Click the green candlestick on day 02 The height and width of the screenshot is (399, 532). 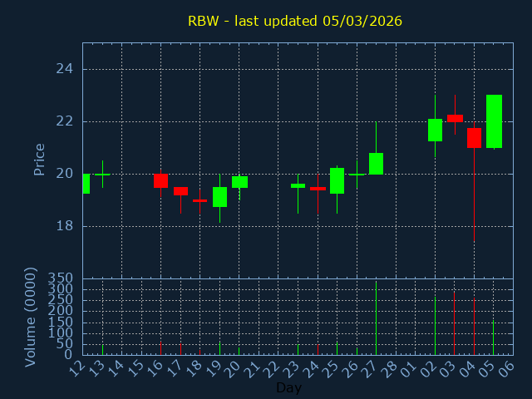point(435,130)
